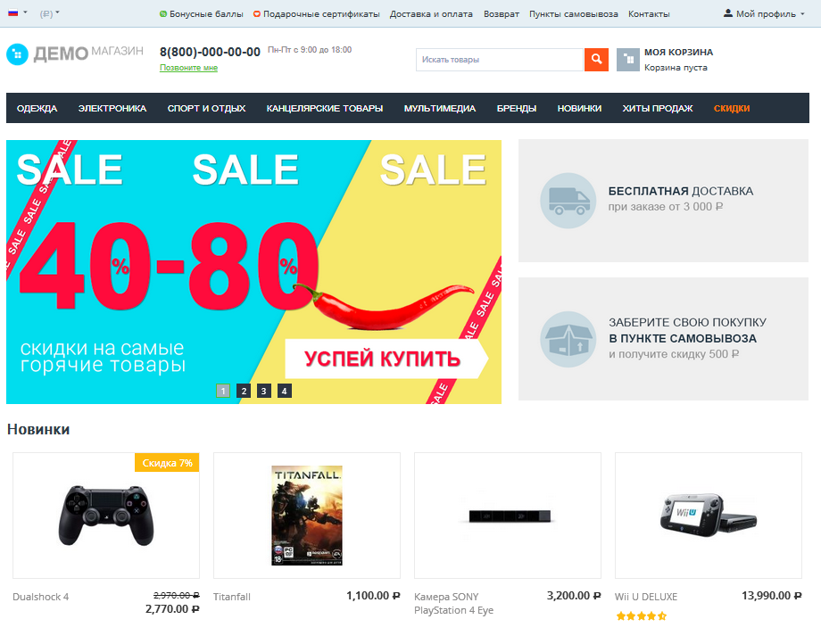Click the free delivery truck icon
The height and width of the screenshot is (644, 821).
tap(568, 201)
